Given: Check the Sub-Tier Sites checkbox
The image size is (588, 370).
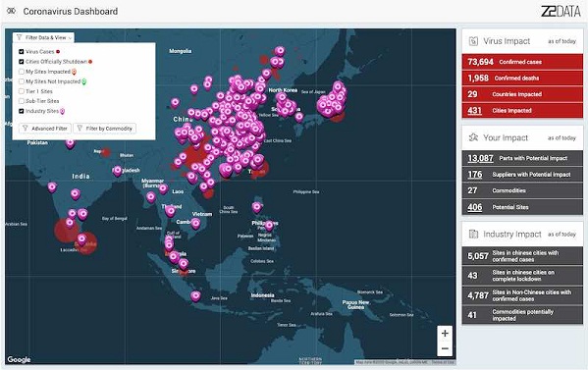Looking at the screenshot, I should 22,101.
